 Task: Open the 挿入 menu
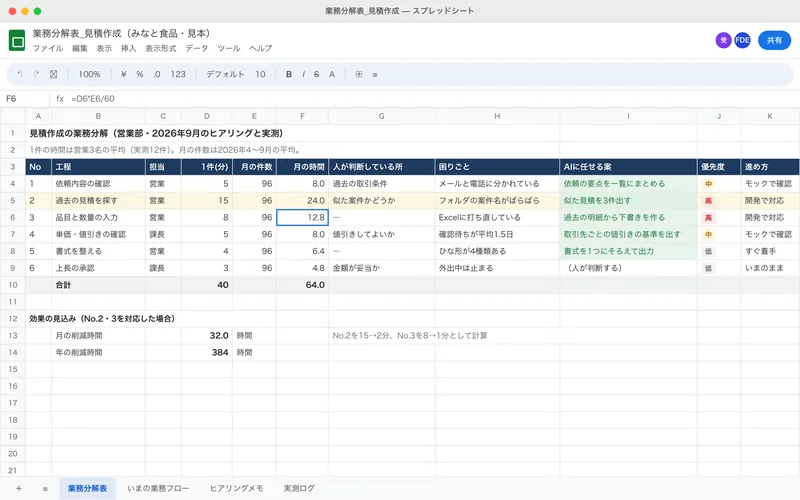point(129,48)
